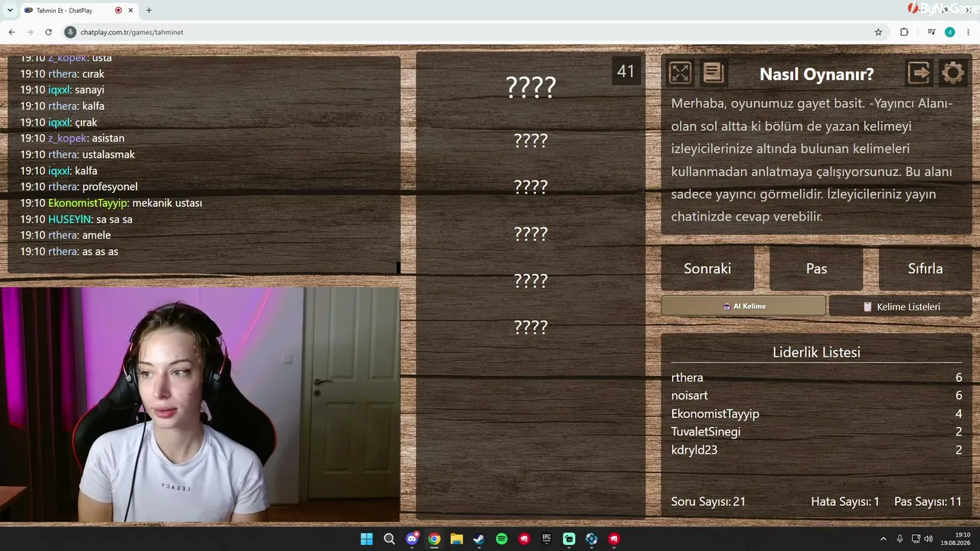
Task: Click chat message 'ustalasmak'
Action: (109, 155)
